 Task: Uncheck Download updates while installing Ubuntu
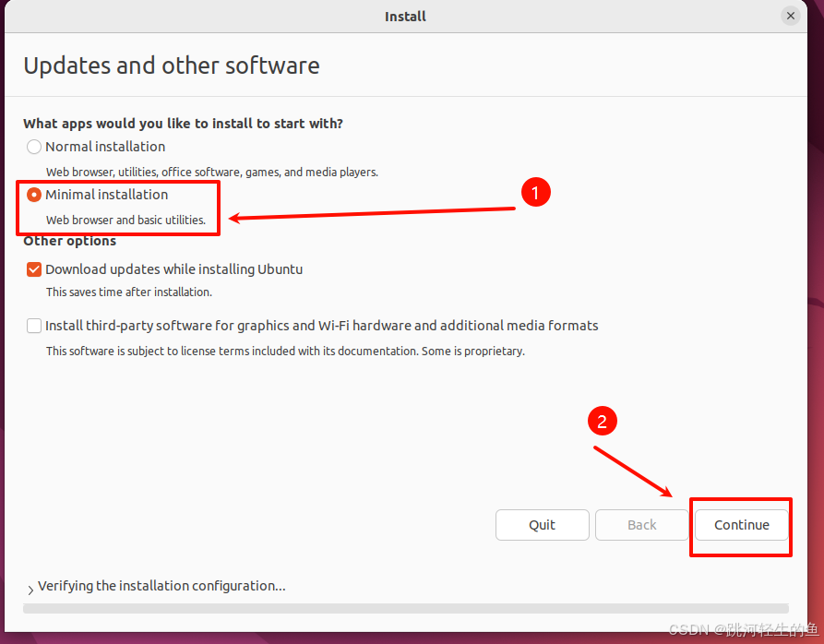click(34, 269)
